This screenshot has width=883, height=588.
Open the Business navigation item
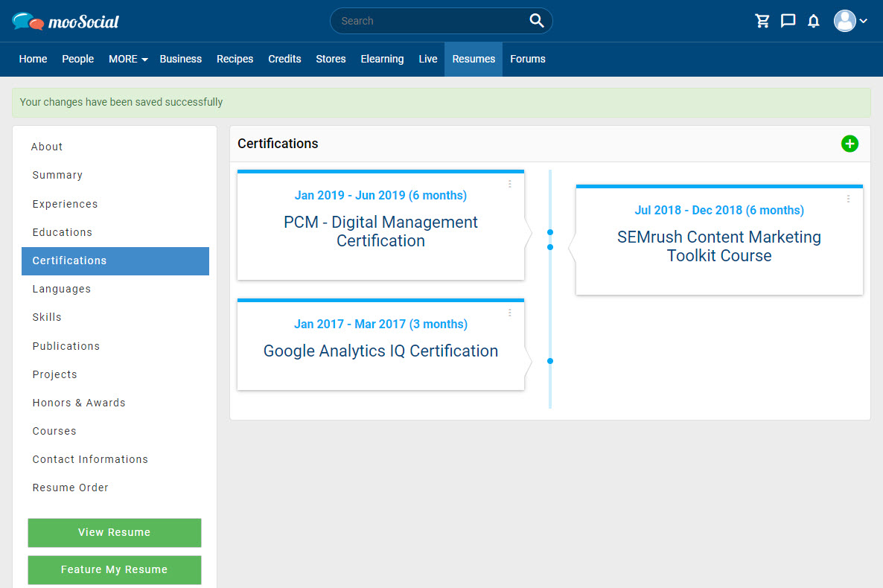pos(181,59)
